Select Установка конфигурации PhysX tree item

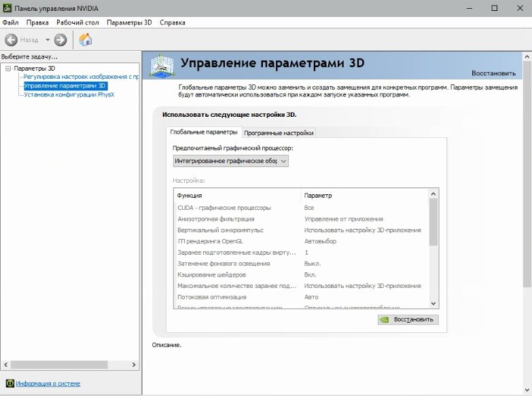(69, 94)
